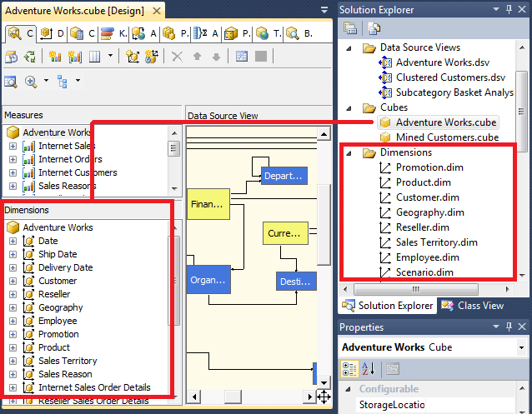Select the Desti... table in the diagram
The height and width of the screenshot is (414, 532).
tap(296, 282)
